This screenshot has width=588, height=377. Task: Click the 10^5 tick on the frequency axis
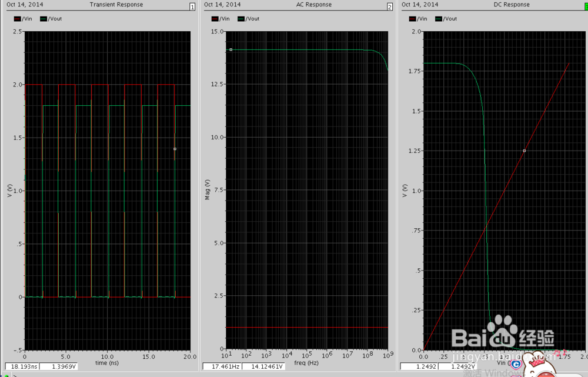tap(307, 355)
